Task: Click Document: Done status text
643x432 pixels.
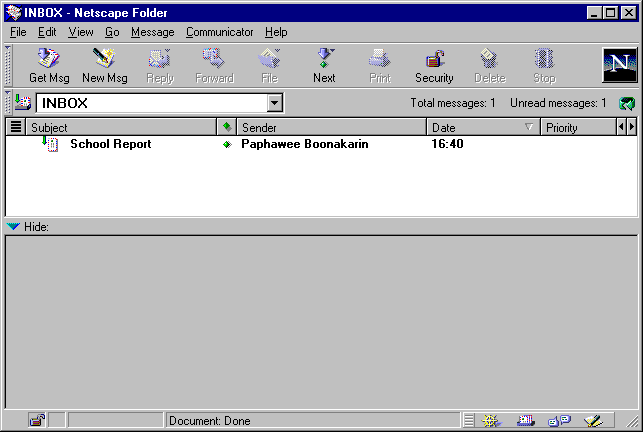Action: pos(210,421)
